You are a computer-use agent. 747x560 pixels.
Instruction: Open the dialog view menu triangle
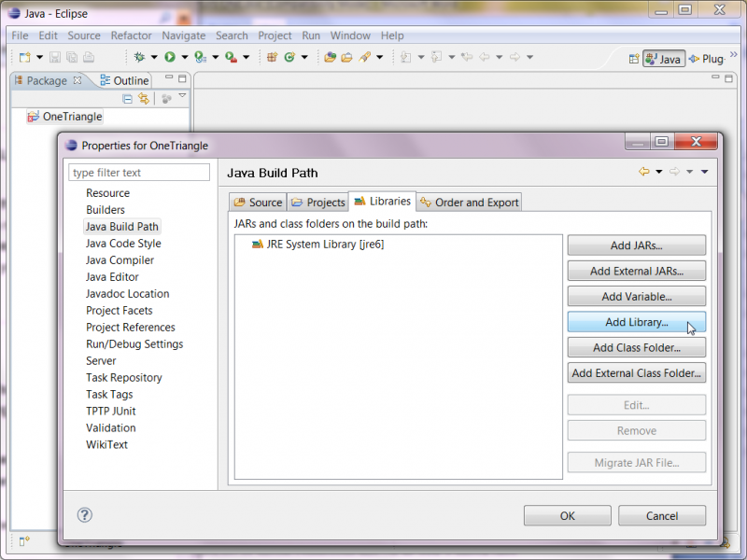pos(705,172)
